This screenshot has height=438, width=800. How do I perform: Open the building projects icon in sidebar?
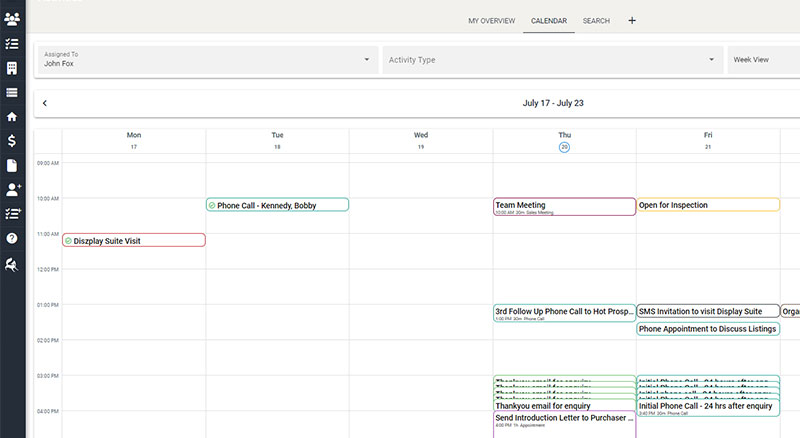point(12,68)
